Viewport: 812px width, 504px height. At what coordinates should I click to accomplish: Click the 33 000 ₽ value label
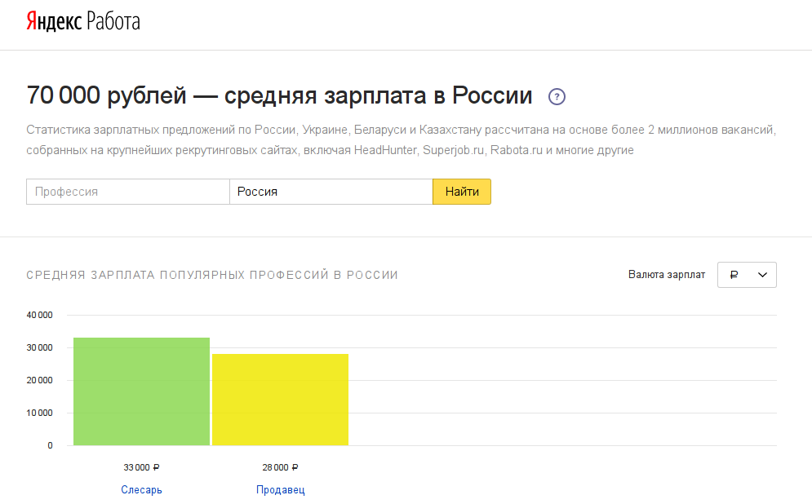141,467
